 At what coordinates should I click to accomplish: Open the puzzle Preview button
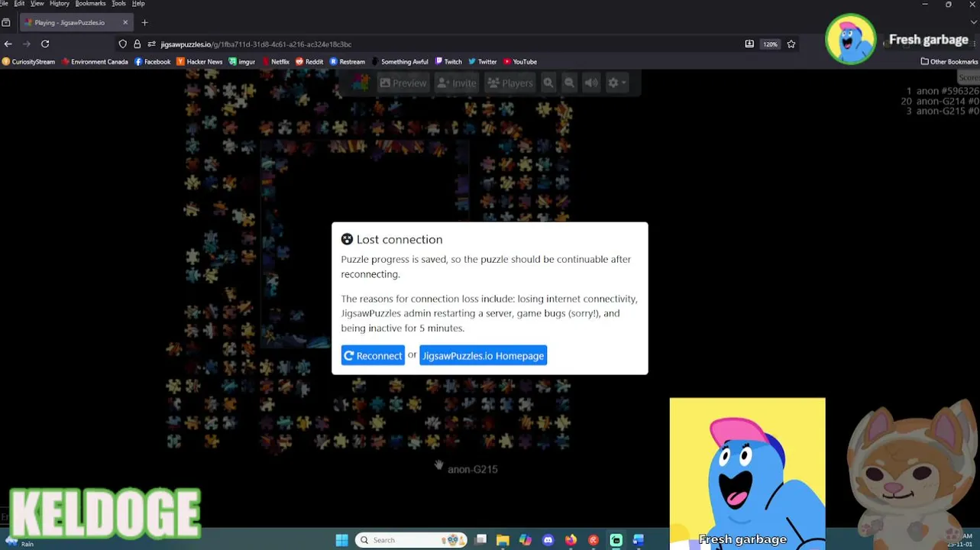click(x=403, y=82)
